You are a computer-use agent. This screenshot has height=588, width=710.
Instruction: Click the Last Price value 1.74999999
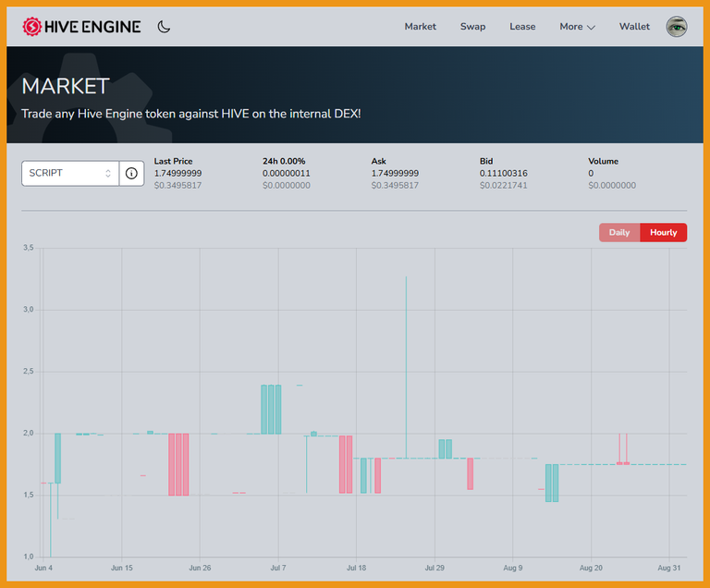pos(177,173)
